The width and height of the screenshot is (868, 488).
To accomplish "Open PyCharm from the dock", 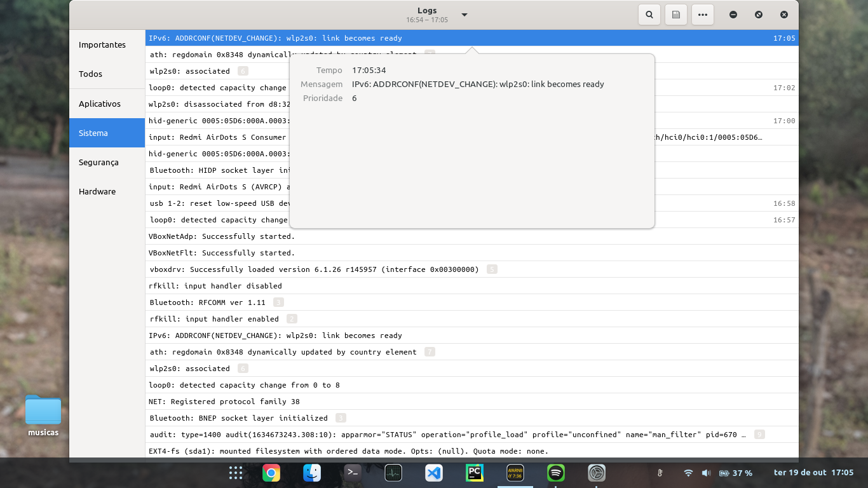I will (x=475, y=473).
